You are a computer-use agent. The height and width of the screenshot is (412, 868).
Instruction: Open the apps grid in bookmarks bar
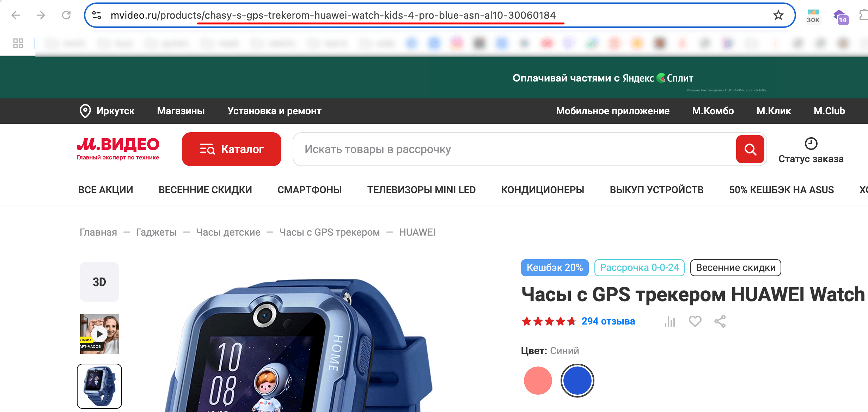18,43
